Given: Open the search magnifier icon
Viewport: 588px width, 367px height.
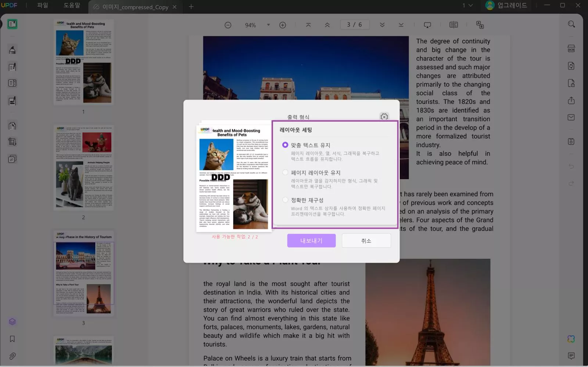Looking at the screenshot, I should pos(571,24).
